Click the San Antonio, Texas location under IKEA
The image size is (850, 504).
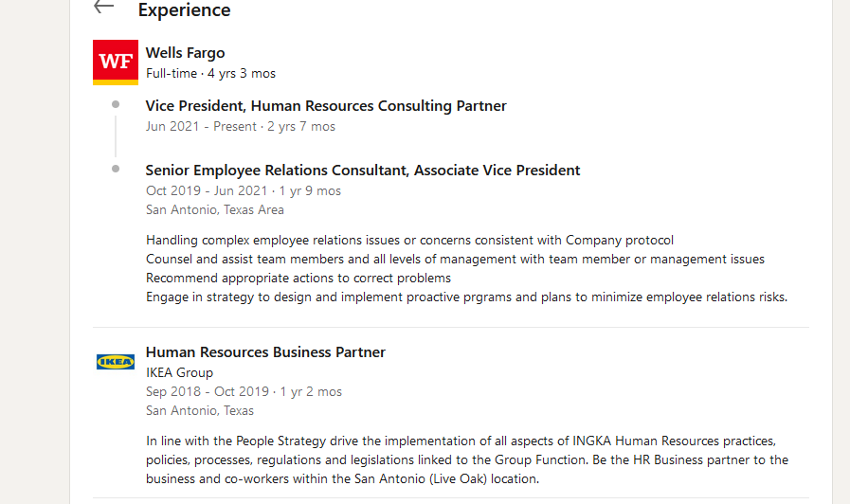coord(200,411)
